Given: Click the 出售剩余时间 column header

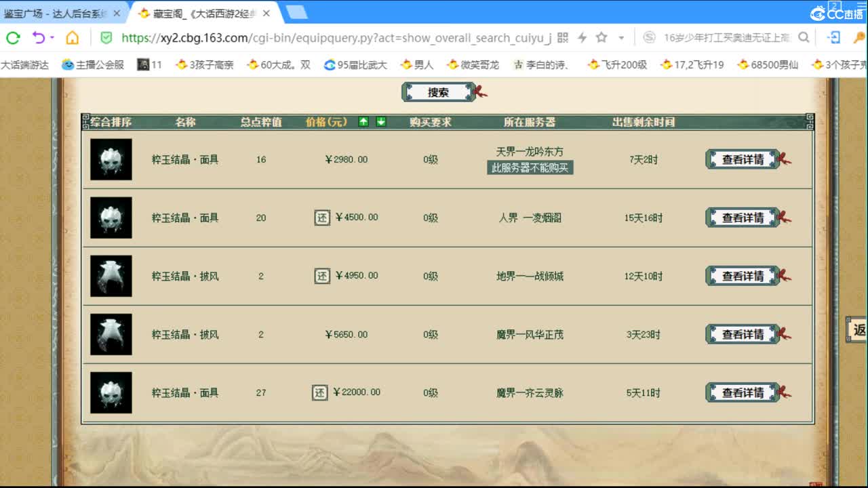Looking at the screenshot, I should (x=644, y=122).
